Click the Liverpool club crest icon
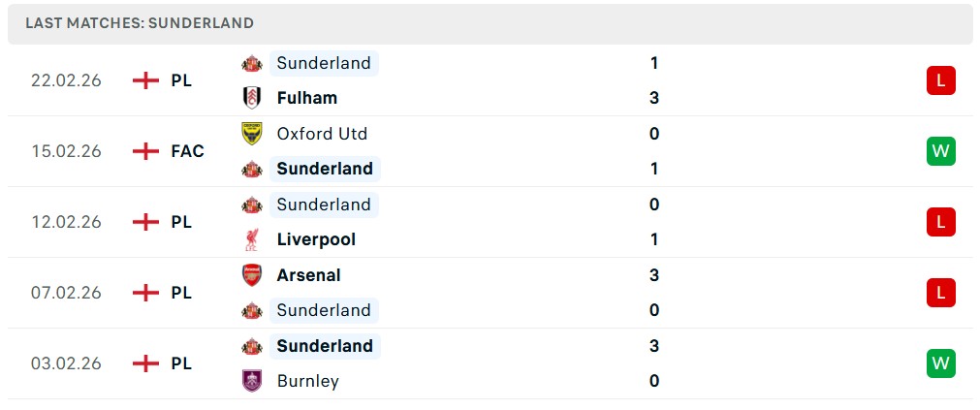Viewport: 980px width, 410px height. coord(252,239)
